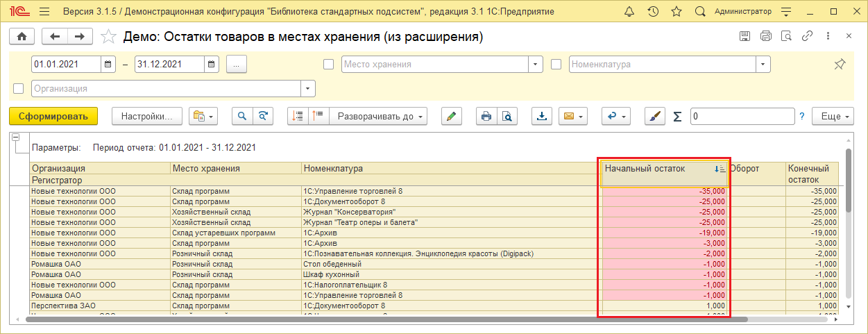This screenshot has height=334, width=868.
Task: Expand Организация dropdown list
Action: [308, 88]
